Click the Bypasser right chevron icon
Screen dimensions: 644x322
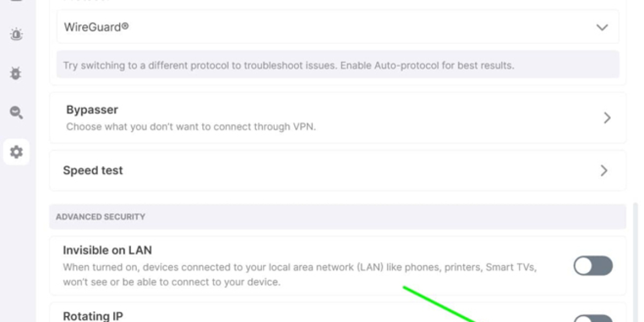click(x=607, y=118)
